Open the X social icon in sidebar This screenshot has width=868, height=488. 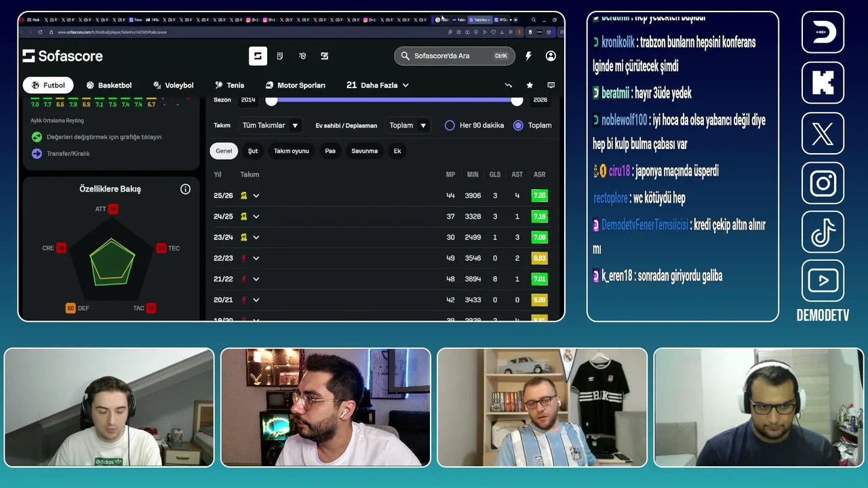coord(823,134)
